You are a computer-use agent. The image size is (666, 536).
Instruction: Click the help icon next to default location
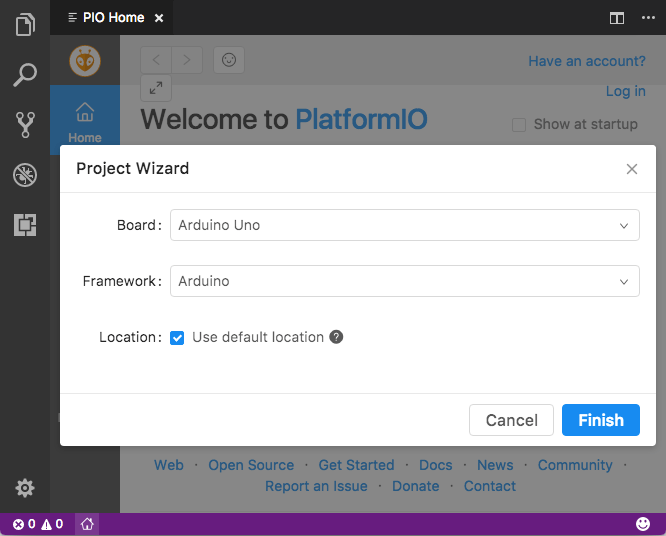pyautogui.click(x=336, y=337)
